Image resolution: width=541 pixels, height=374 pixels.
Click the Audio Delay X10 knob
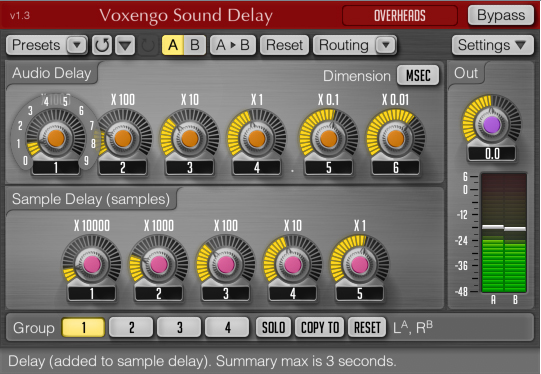[x=190, y=138]
